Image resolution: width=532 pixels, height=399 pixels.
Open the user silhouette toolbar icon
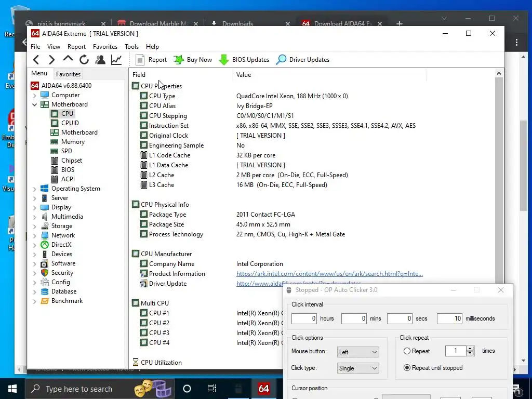(100, 60)
